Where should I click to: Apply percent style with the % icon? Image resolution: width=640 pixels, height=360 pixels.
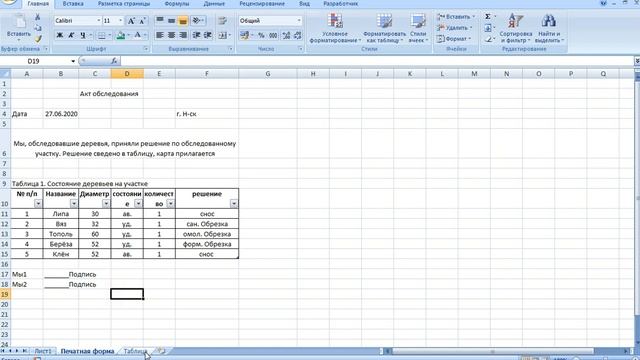tap(261, 36)
